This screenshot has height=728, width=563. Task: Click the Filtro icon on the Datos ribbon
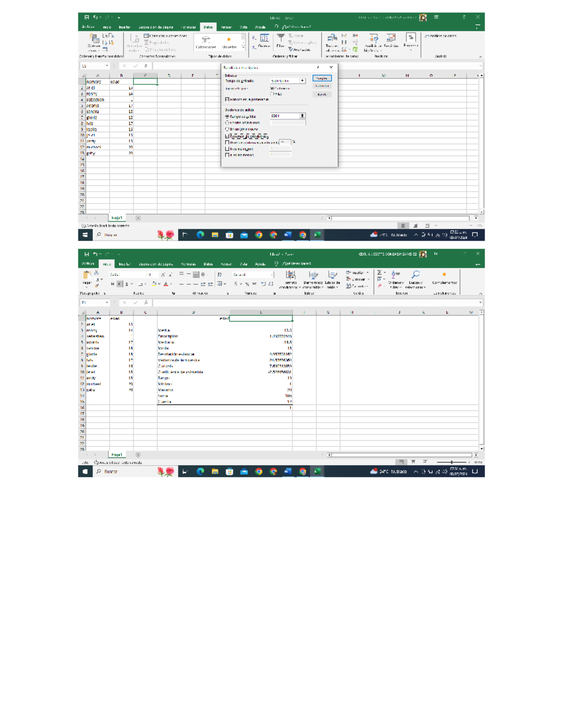coord(281,38)
